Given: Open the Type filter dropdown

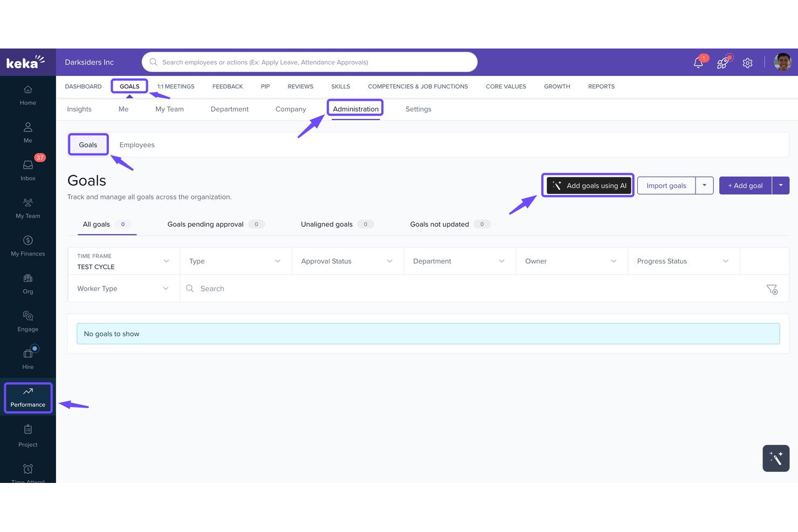Looking at the screenshot, I should tap(236, 261).
